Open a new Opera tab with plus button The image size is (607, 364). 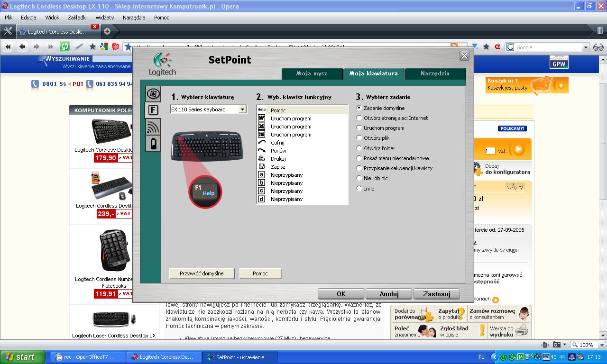point(107,31)
